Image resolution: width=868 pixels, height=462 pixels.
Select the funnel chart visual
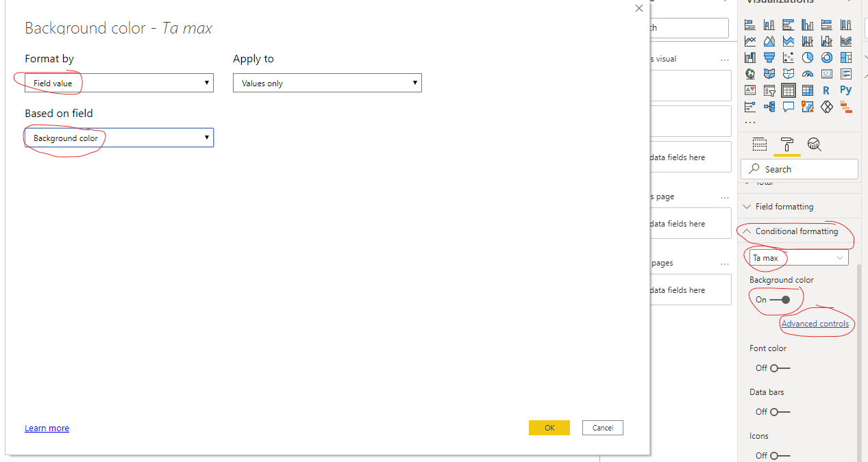769,57
